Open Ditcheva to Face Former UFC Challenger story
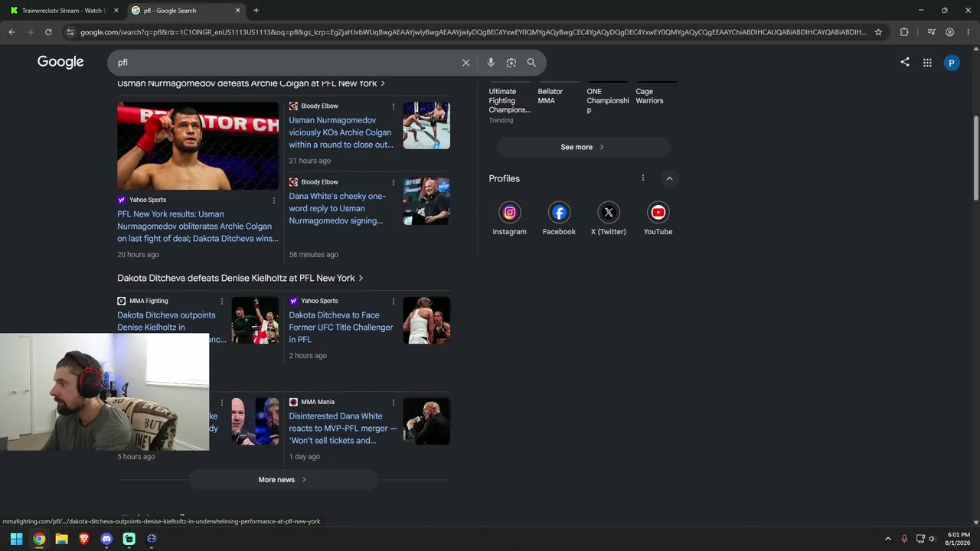980x551 pixels. (341, 328)
